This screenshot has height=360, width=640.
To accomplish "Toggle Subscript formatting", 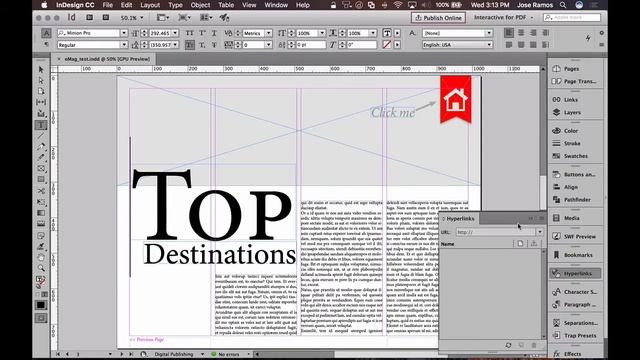I will pos(202,45).
